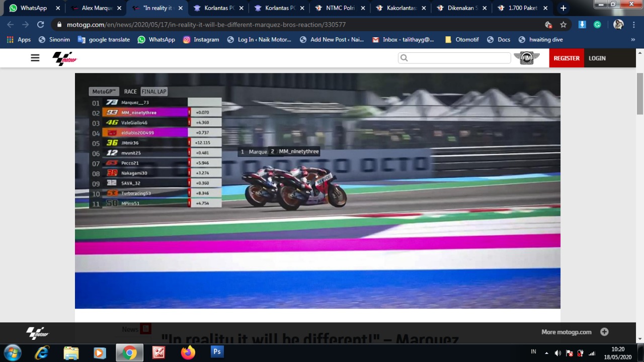This screenshot has width=644, height=362.
Task: Expand the More motogp.com plus button
Action: (604, 332)
